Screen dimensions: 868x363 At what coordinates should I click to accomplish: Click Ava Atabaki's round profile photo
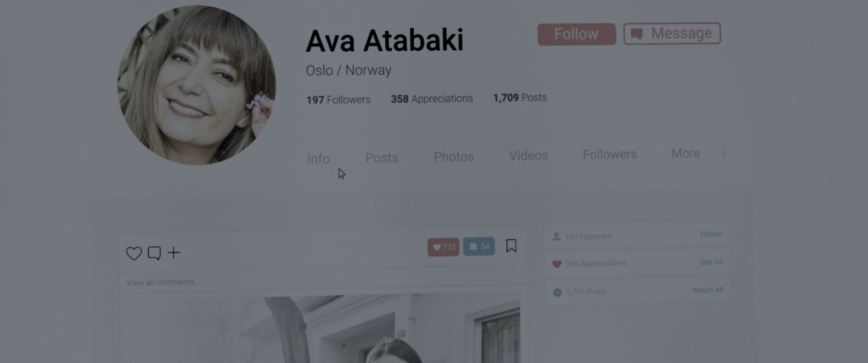pos(197,85)
